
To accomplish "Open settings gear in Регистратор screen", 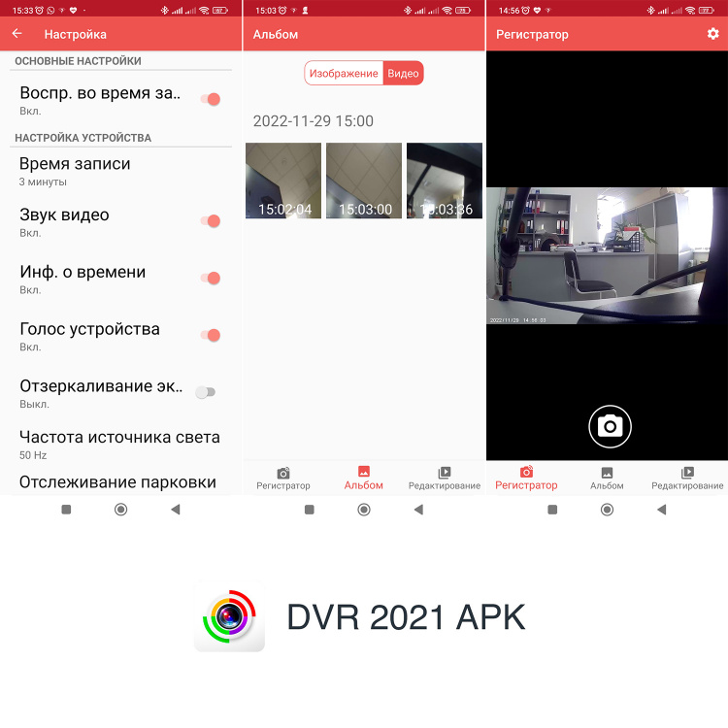I will pos(712,34).
